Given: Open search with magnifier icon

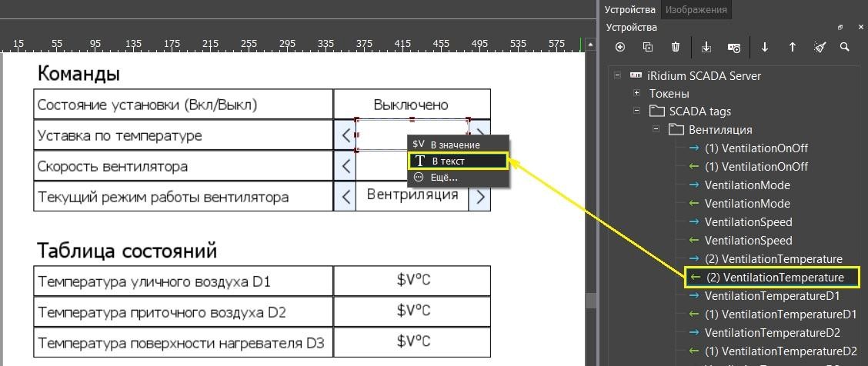Looking at the screenshot, I should [845, 47].
